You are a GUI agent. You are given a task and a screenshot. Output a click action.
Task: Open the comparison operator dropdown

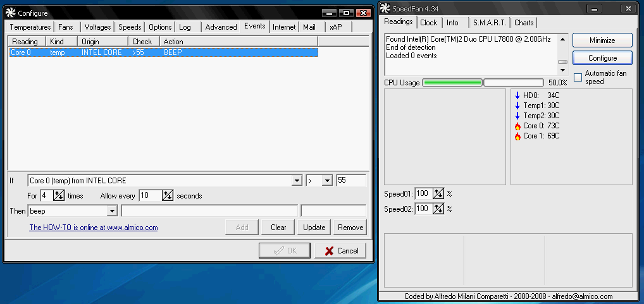point(327,181)
